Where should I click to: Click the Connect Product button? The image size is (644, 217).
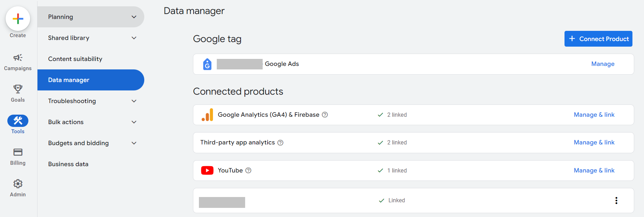click(598, 39)
